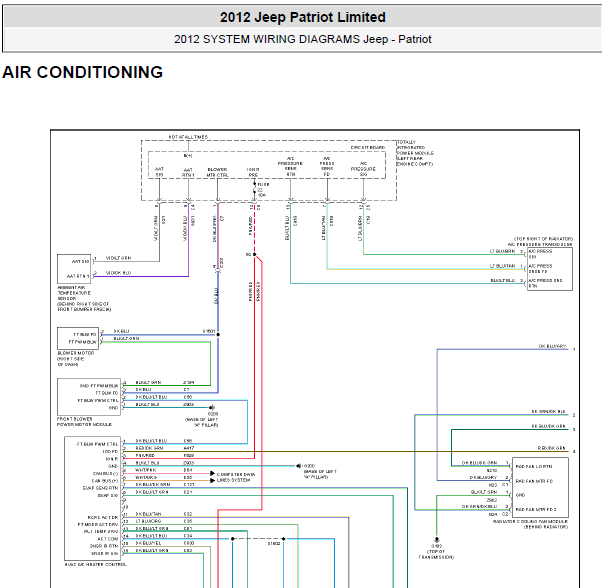Select 'FT BLW FD' in blower motor box

[x=85, y=334]
